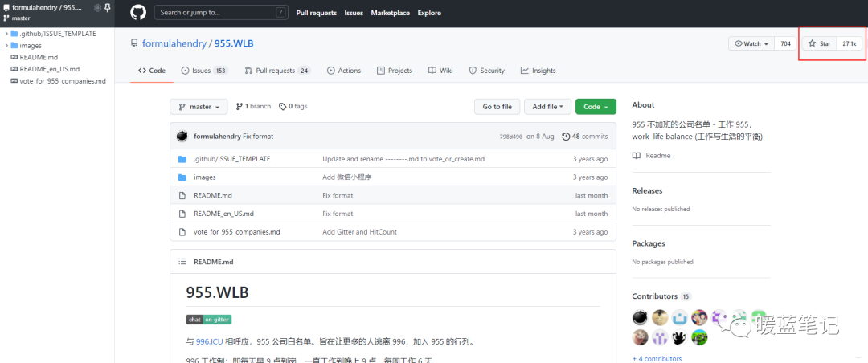Click the Go to file button
This screenshot has height=363, width=868.
click(x=497, y=107)
